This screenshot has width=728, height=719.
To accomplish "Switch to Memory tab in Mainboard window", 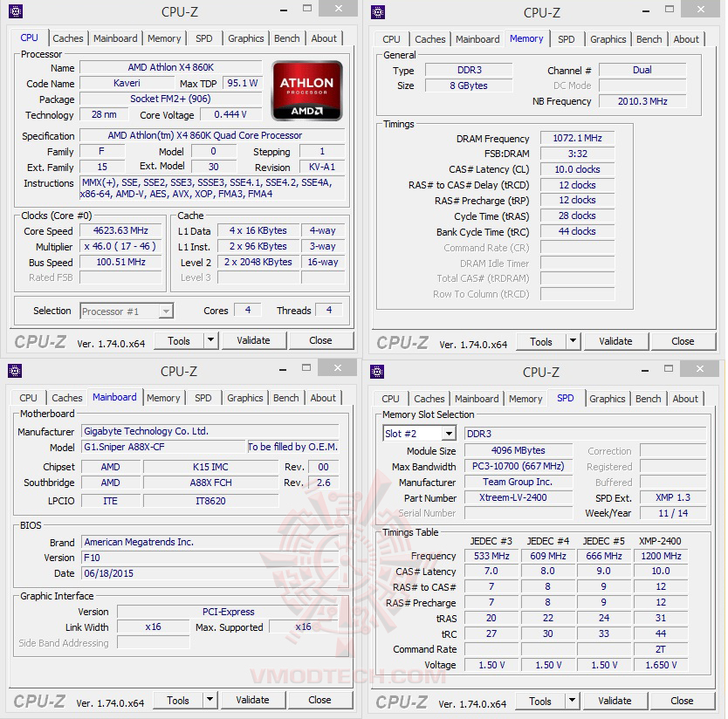I will (x=163, y=398).
